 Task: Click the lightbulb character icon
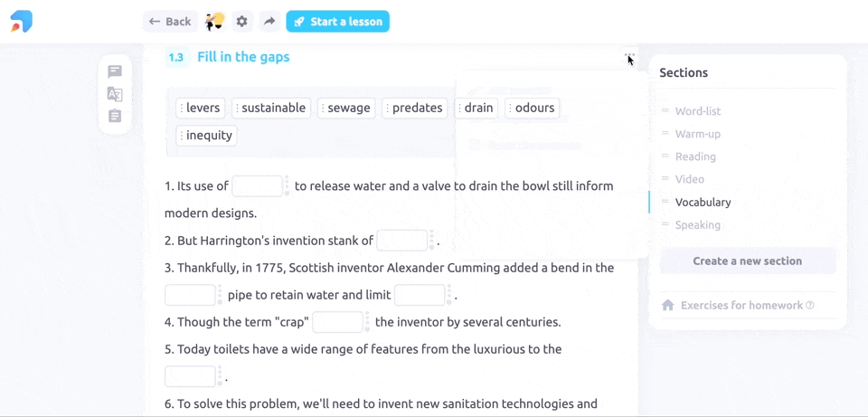click(x=214, y=22)
